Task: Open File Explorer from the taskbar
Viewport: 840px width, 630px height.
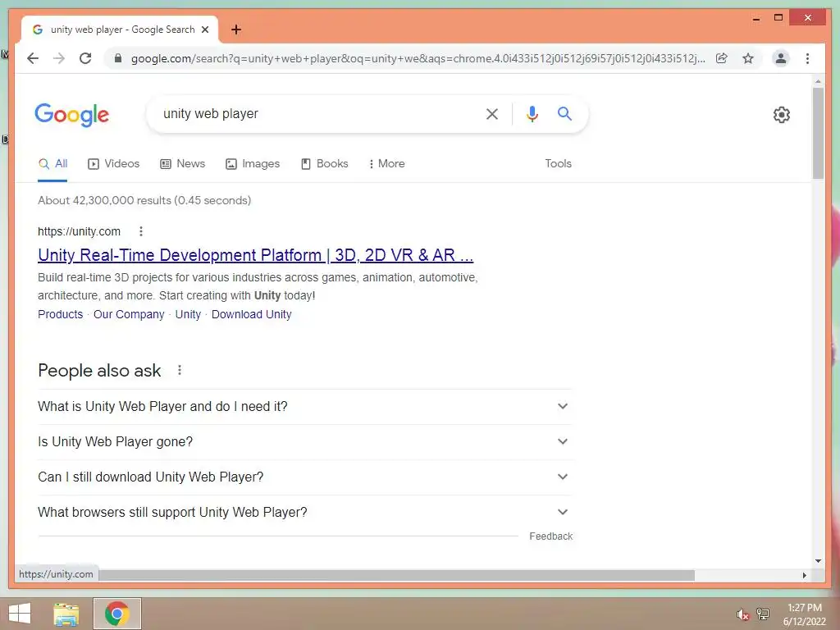Action: click(66, 614)
